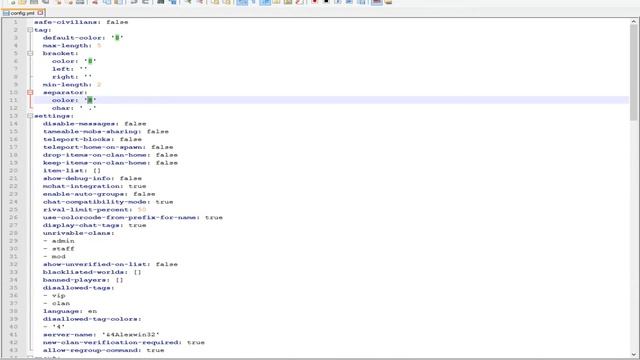Close the config.yml tab with its X
Image resolution: width=640 pixels, height=360 pixels.
(40, 13)
